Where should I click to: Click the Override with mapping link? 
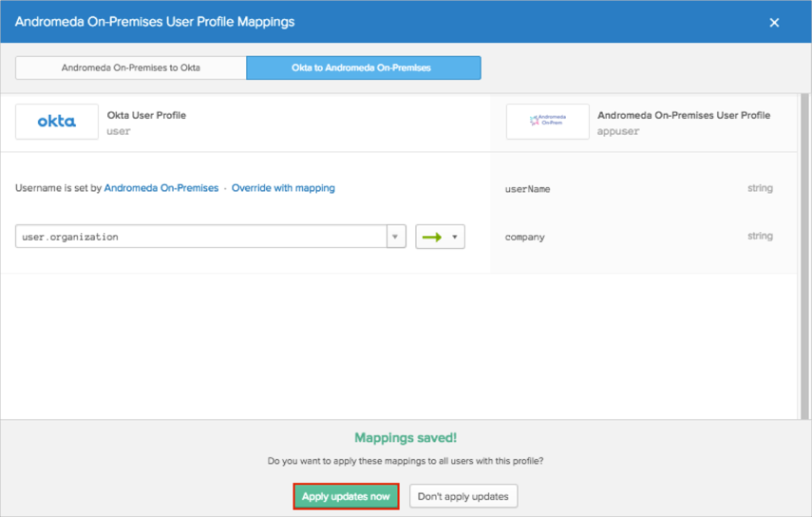[x=283, y=188]
